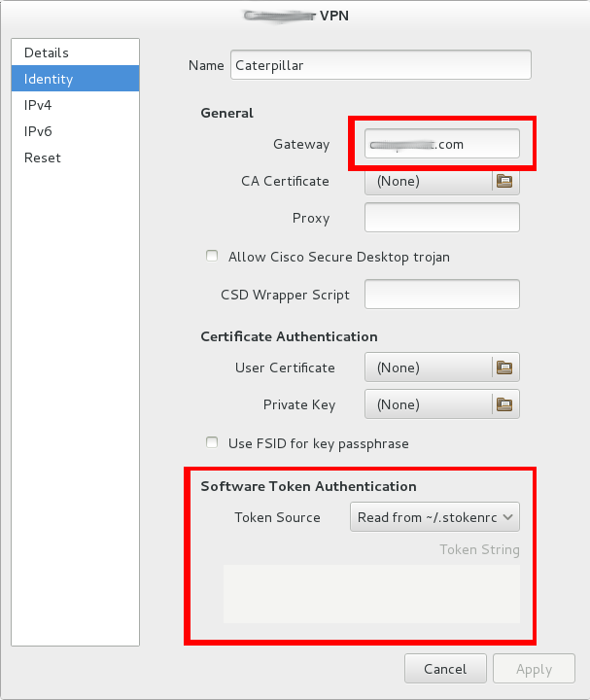Focus the Gateway address field

point(442,144)
